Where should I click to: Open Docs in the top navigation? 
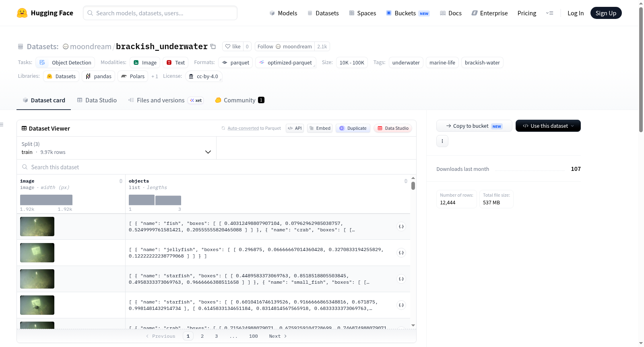[x=451, y=13]
